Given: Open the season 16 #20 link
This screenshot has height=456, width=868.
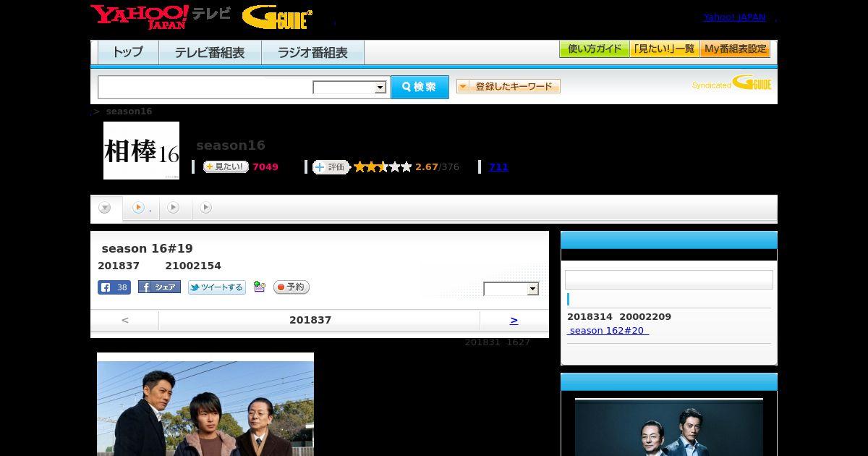Looking at the screenshot, I should [x=608, y=331].
